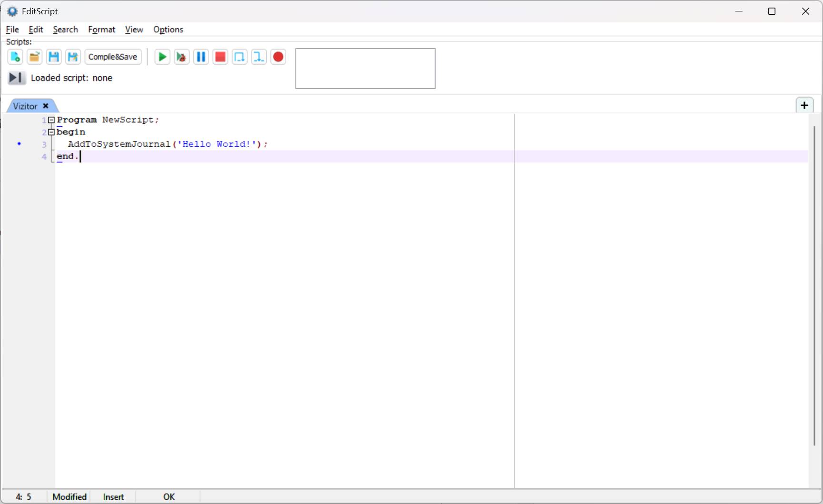Screen dimensions: 823x504
Task: Open the File menu
Action: pos(12,30)
